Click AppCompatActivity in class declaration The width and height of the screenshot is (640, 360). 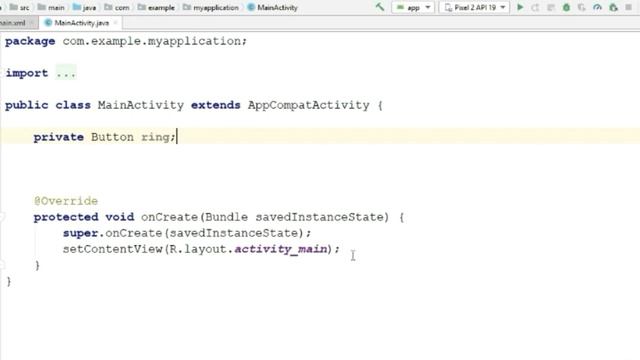(x=309, y=105)
